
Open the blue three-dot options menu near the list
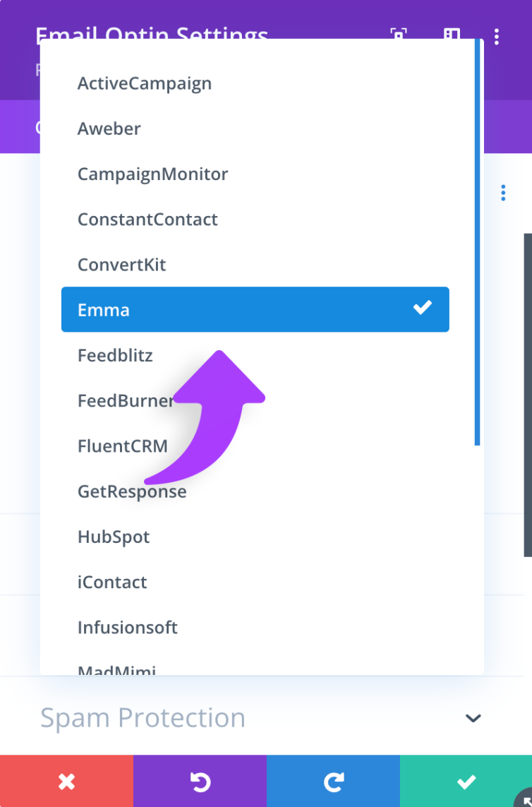coord(503,192)
